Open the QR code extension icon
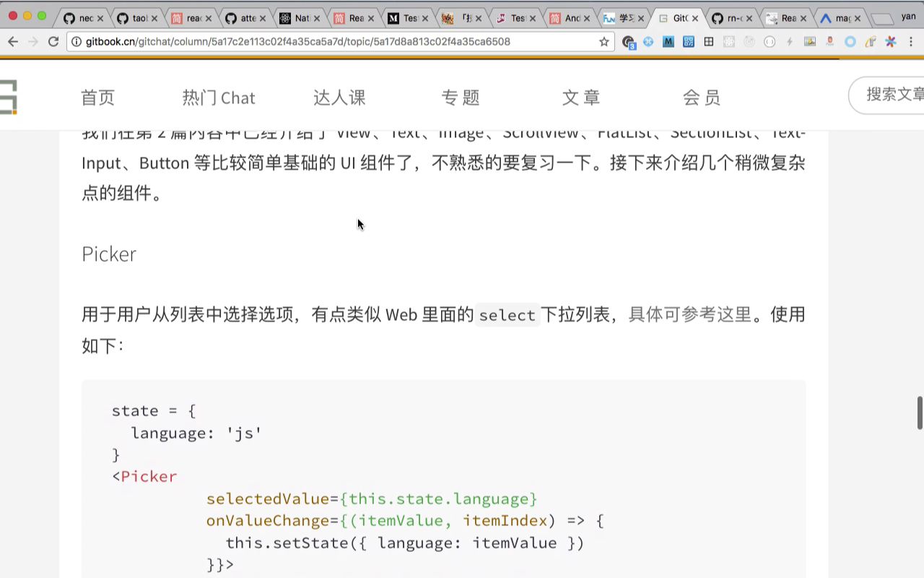The width and height of the screenshot is (924, 578). [x=689, y=42]
